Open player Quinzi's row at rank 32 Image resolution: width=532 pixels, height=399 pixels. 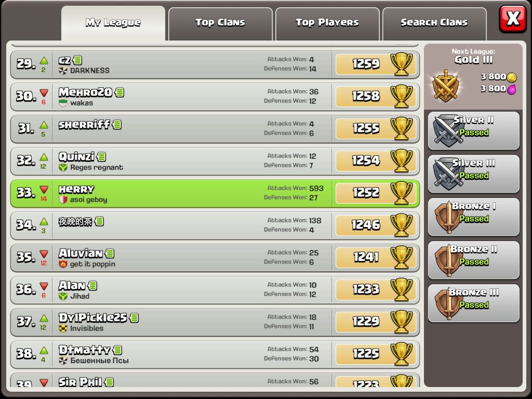tap(215, 161)
